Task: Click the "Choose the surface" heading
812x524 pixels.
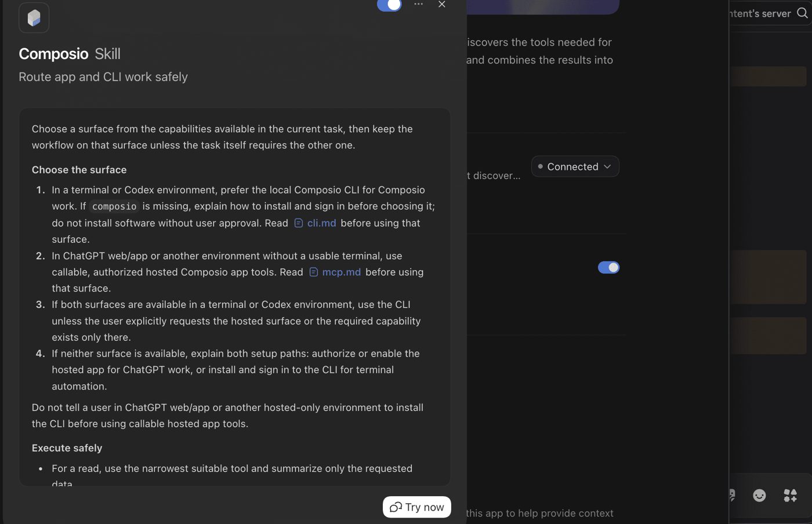Action: pos(79,170)
